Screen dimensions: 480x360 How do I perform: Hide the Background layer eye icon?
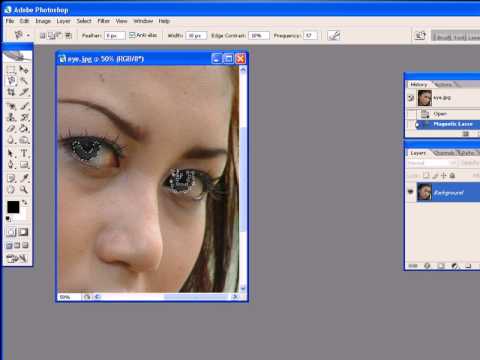point(410,192)
